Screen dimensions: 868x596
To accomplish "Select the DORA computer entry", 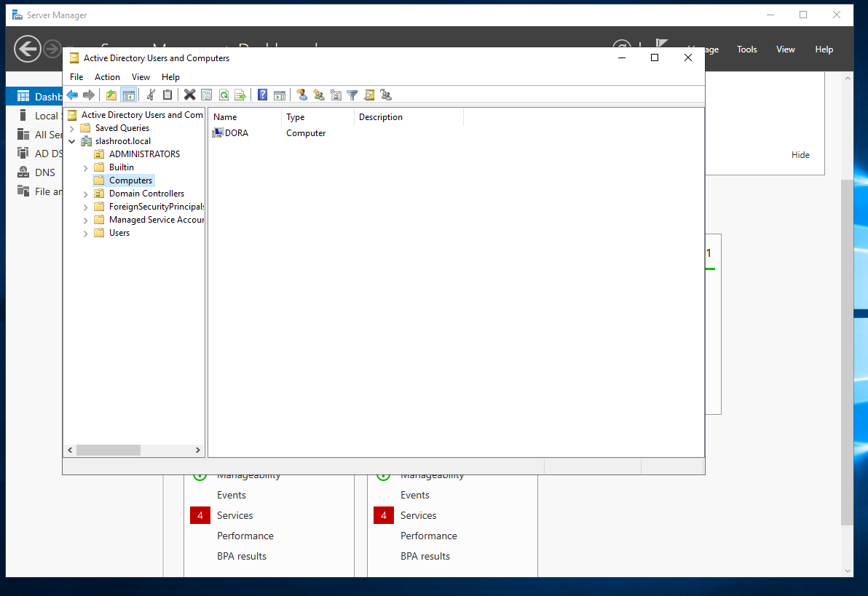I will 236,133.
